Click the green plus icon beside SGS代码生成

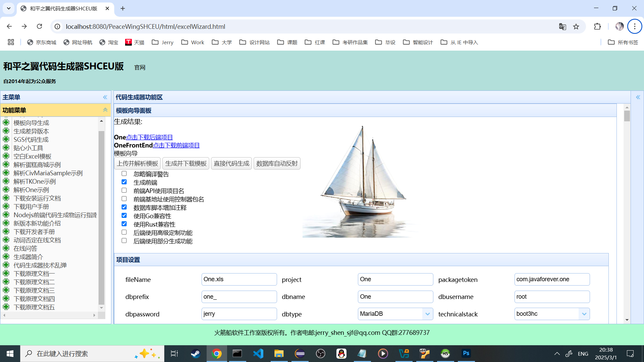pyautogui.click(x=6, y=139)
